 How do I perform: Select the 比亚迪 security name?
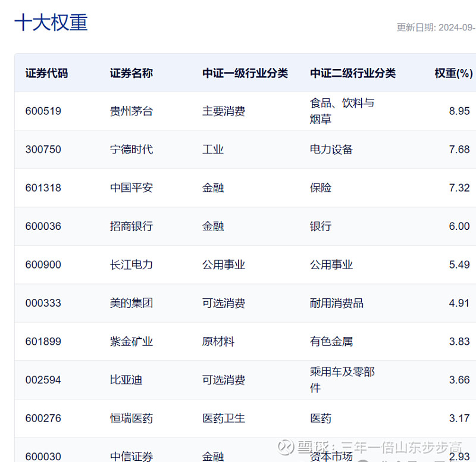coord(126,380)
